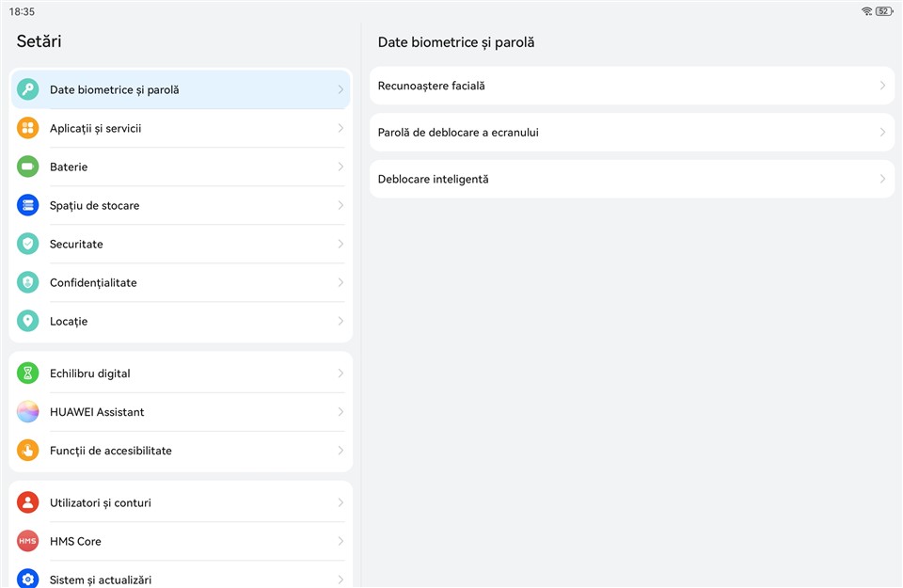Screen dimensions: 903x588
Task: Select the Deblocare inteligentă option
Action: [x=434, y=179]
